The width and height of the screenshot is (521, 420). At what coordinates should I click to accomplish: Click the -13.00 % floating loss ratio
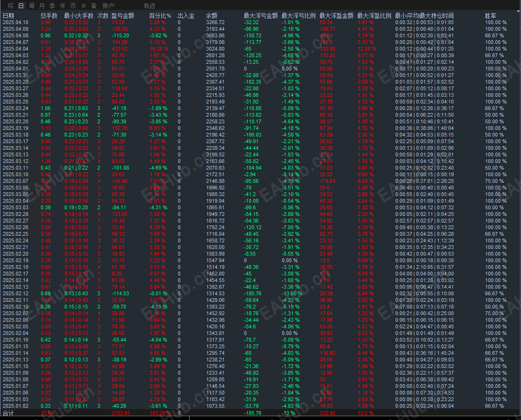pos(292,293)
